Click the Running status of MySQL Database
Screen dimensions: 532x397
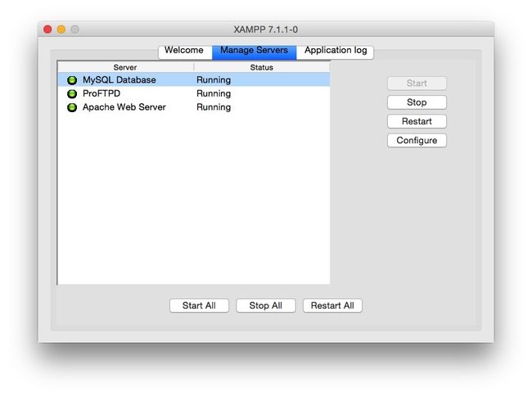214,80
